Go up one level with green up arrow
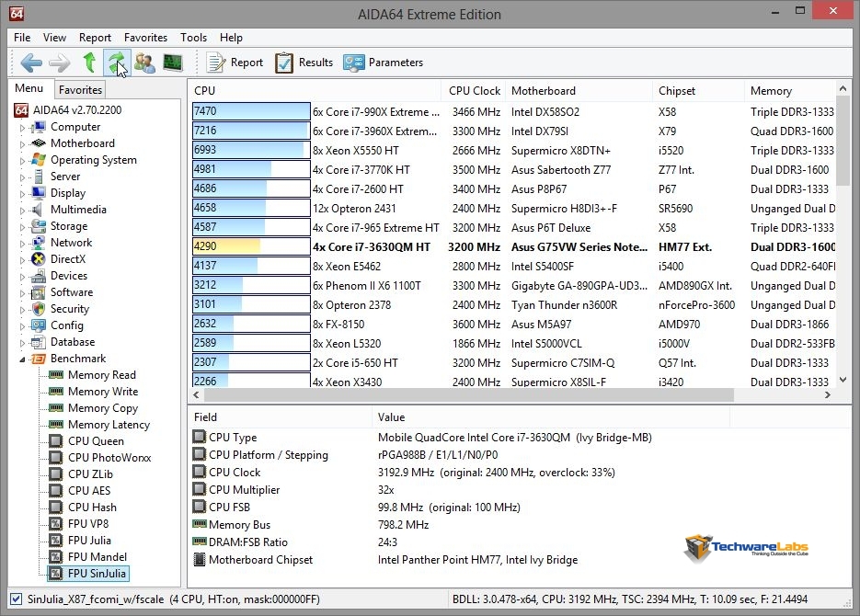 click(x=89, y=63)
